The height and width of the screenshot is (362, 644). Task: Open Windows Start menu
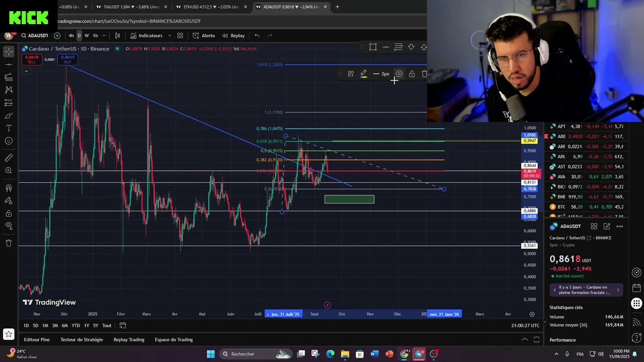pos(210,354)
